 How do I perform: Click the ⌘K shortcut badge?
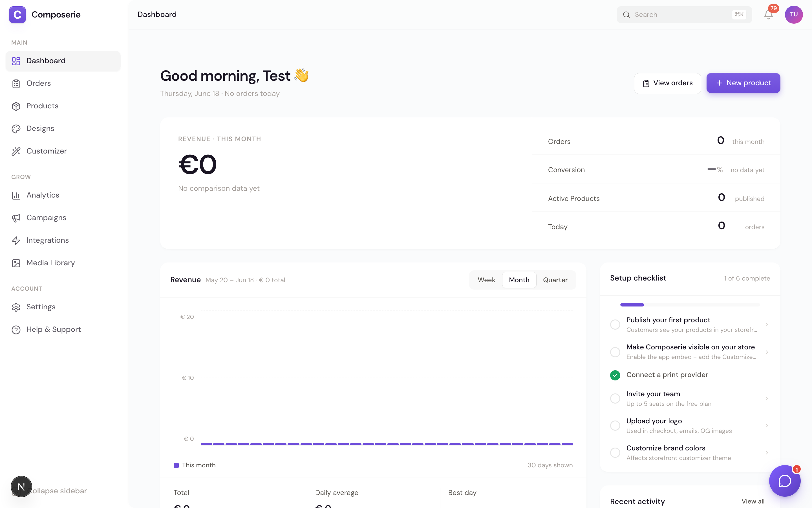click(x=739, y=14)
